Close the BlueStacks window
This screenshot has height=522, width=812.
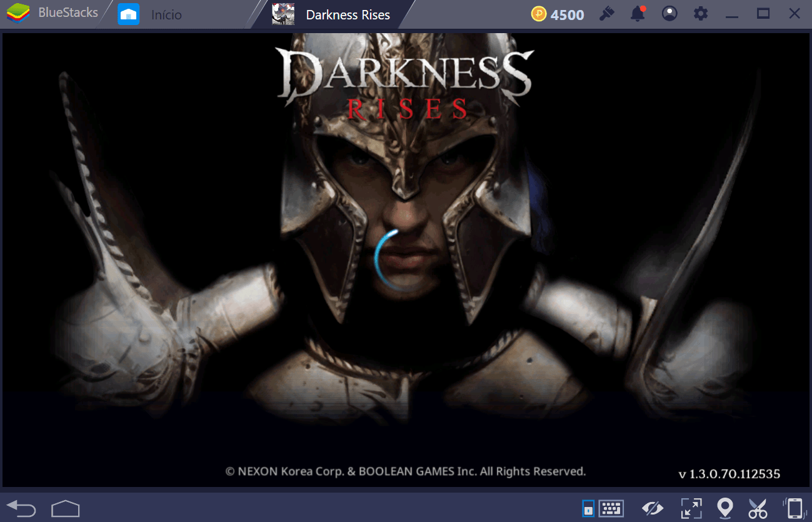(x=794, y=14)
